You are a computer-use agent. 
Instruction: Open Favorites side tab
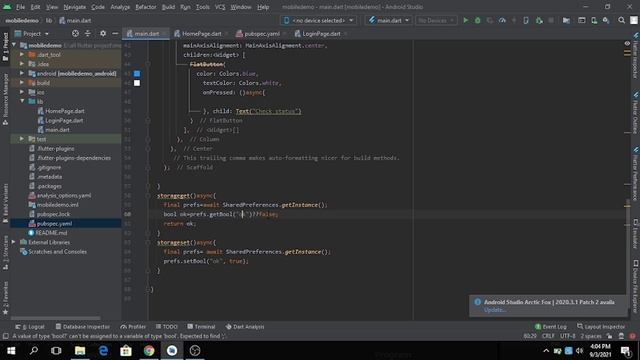[x=5, y=298]
